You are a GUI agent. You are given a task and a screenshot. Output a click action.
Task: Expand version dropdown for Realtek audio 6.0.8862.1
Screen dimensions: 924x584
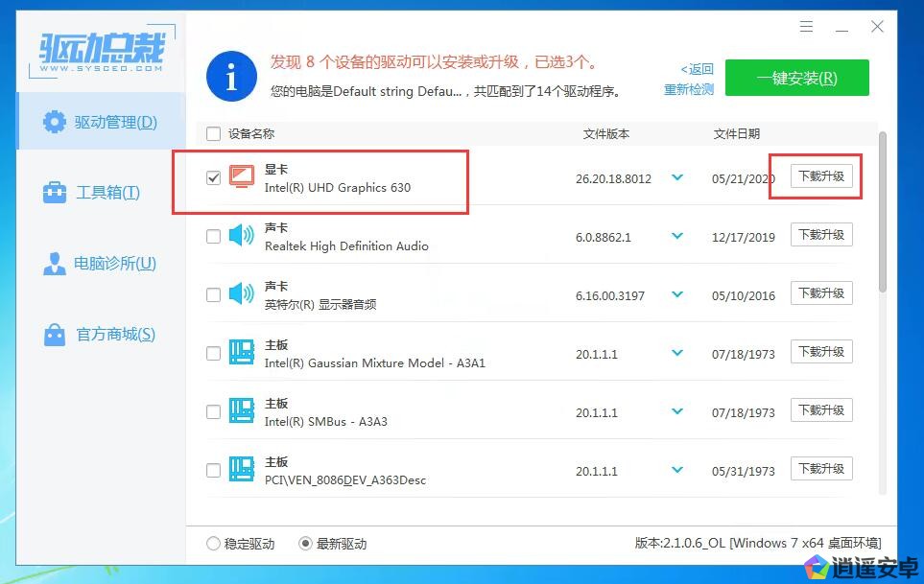[678, 237]
